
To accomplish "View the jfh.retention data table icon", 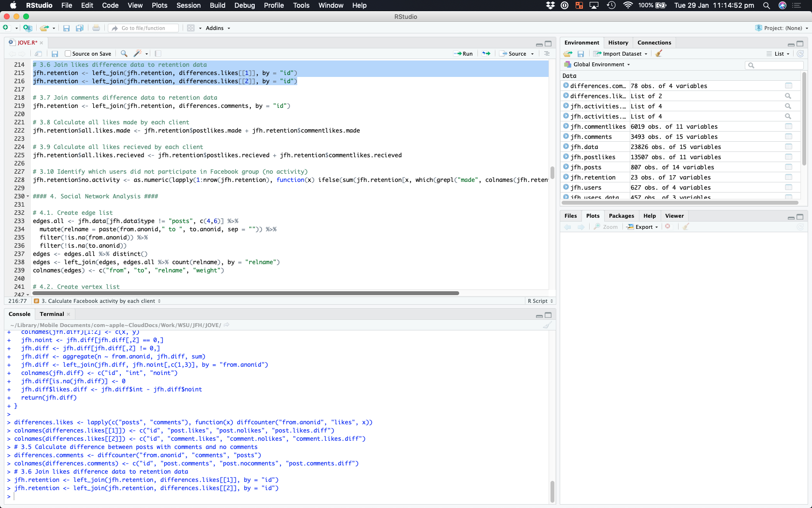I will coord(788,178).
